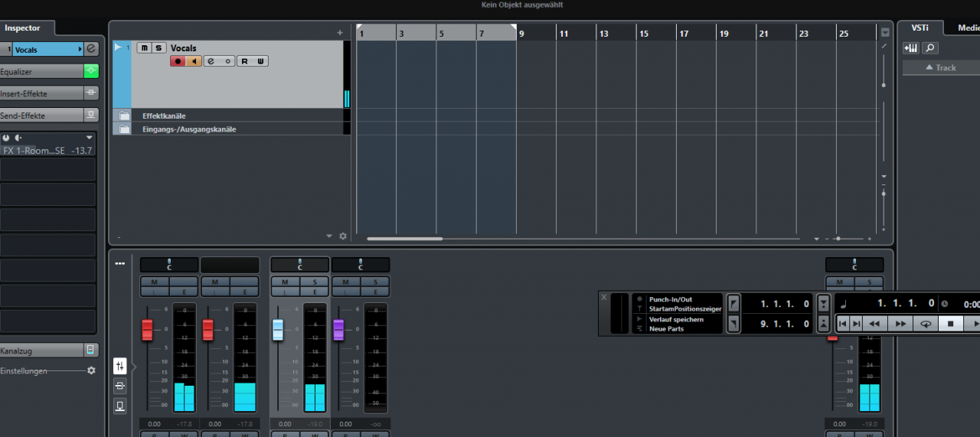Click the clock time format icon in transport
The width and height of the screenshot is (980, 437).
pos(944,304)
